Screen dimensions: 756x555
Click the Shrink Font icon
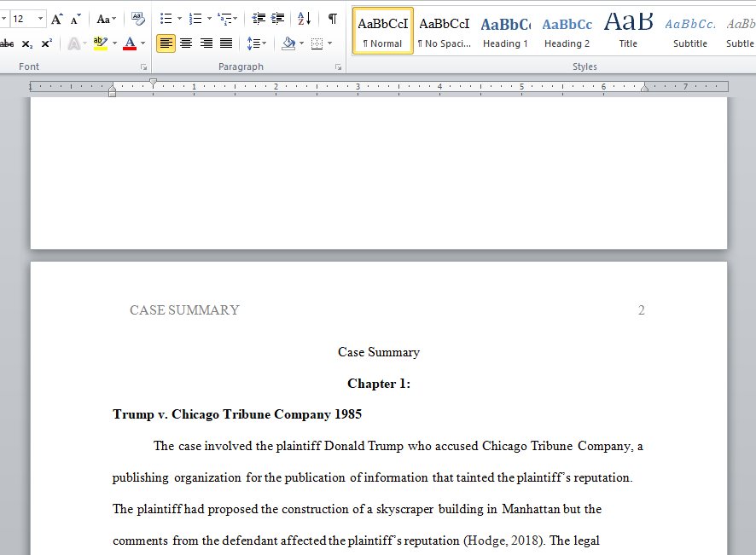click(x=75, y=19)
